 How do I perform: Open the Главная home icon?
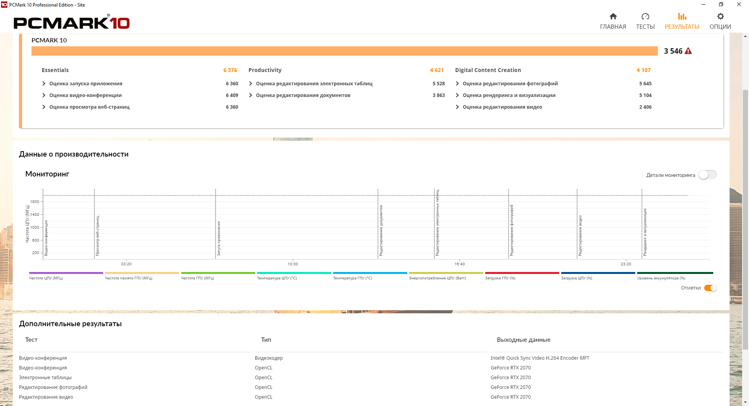[613, 16]
